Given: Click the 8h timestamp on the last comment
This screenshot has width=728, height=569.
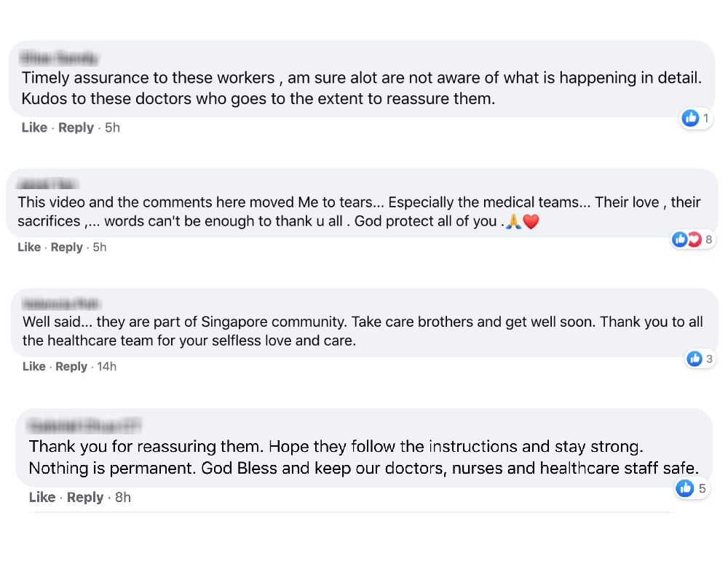Looking at the screenshot, I should coord(123,497).
